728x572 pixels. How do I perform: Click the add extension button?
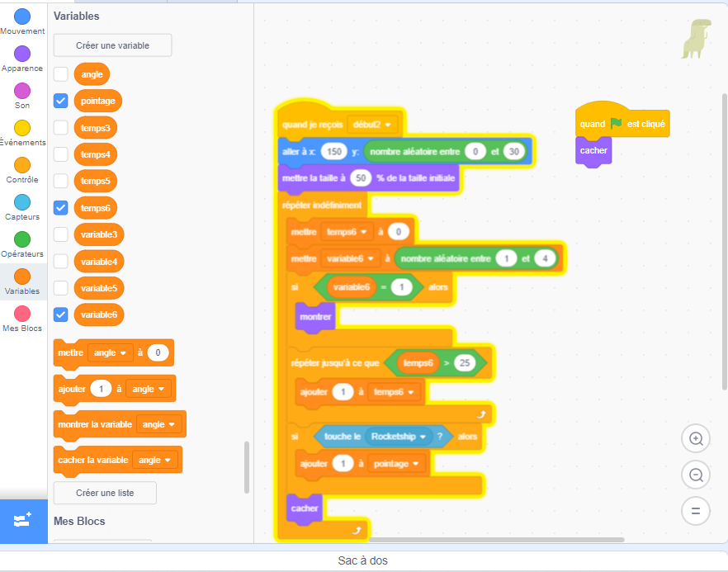click(23, 521)
